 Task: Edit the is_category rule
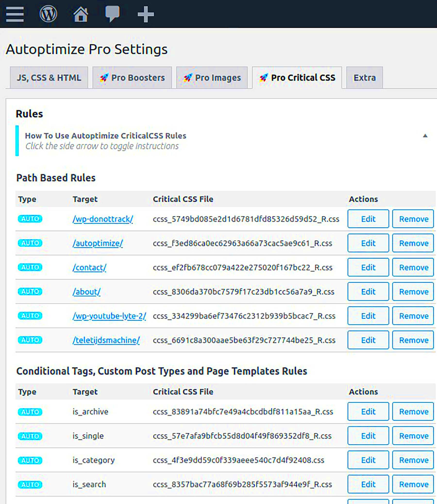click(x=368, y=460)
